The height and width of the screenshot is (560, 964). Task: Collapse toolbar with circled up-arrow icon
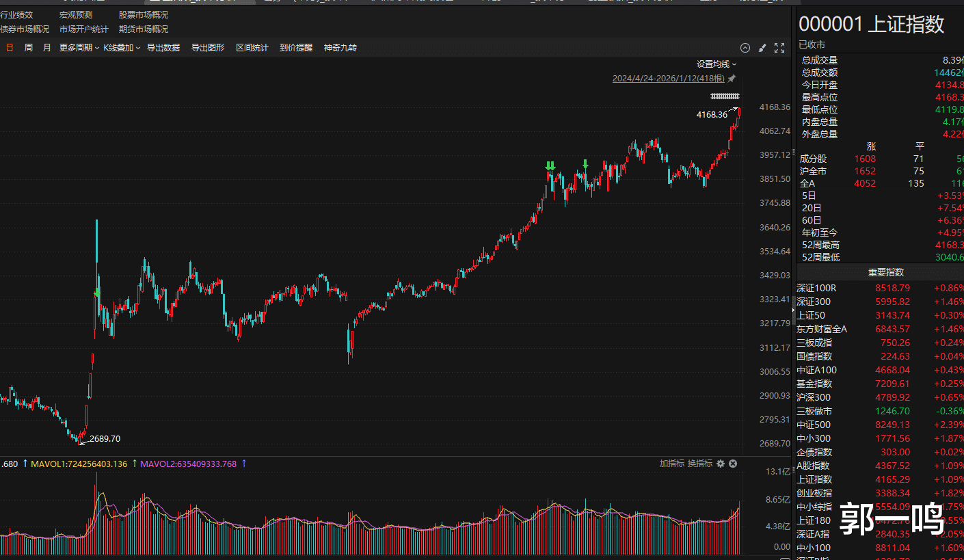point(745,48)
